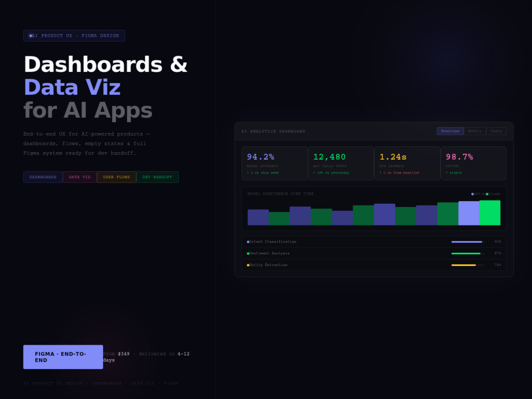Open the 98.7% Uptime card
The image size is (532, 399).
(473, 163)
